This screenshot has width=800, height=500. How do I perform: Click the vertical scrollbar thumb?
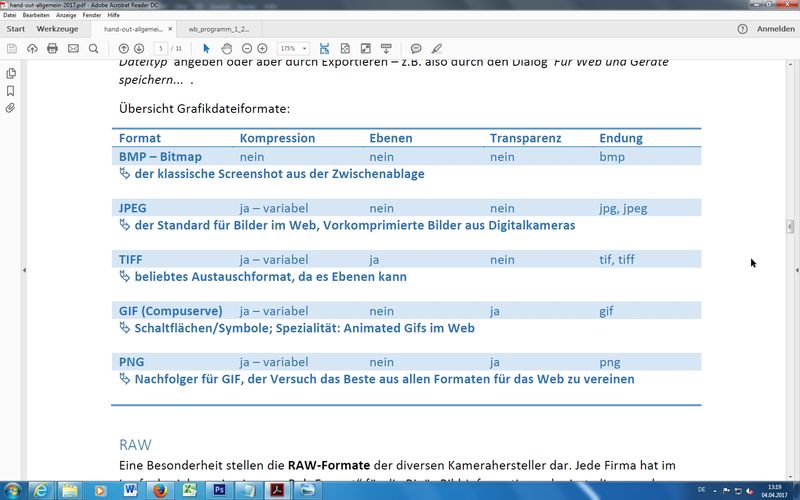[791, 227]
